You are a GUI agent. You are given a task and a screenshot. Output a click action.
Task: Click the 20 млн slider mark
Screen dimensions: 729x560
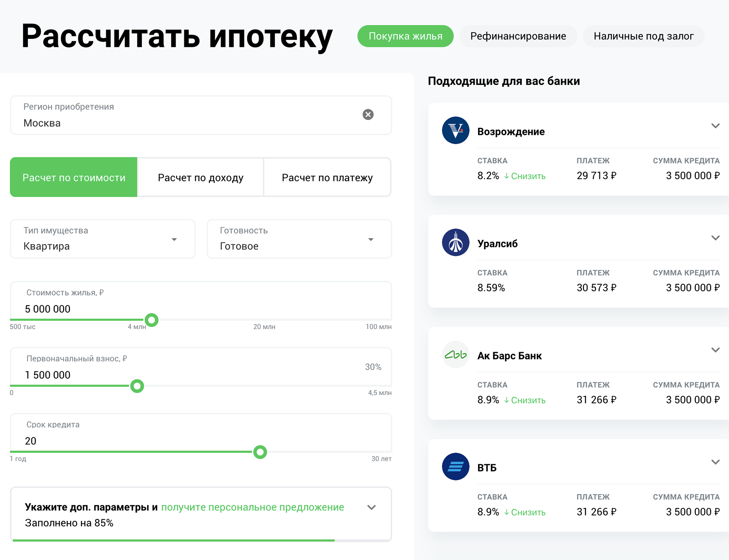[264, 327]
